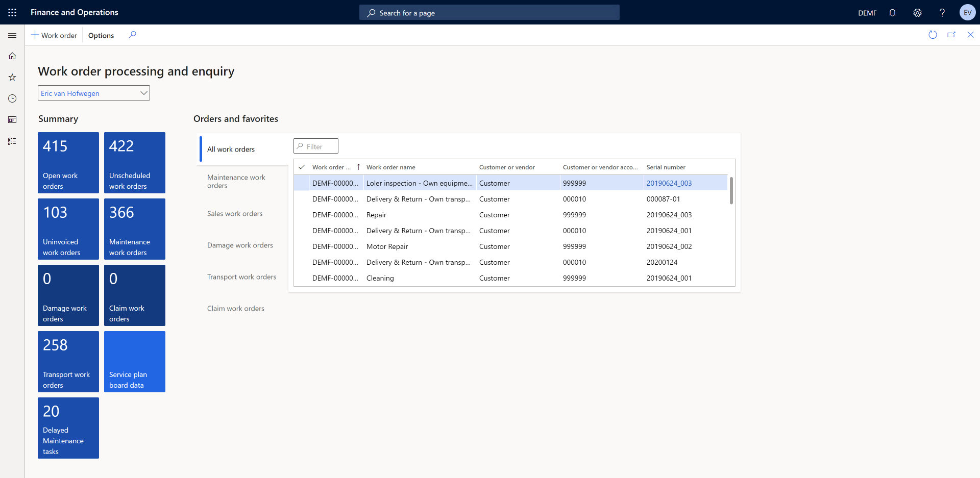Open the Unscheduled work orders tile

(135, 163)
